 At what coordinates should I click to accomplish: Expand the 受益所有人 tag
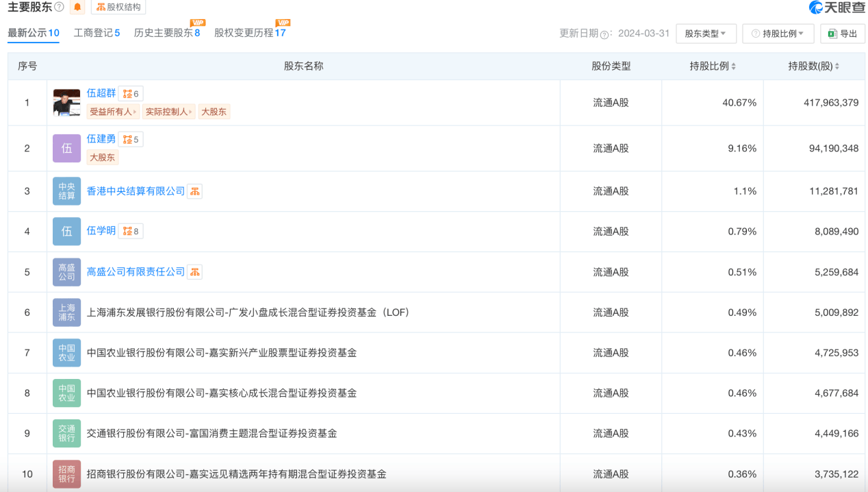pos(113,112)
